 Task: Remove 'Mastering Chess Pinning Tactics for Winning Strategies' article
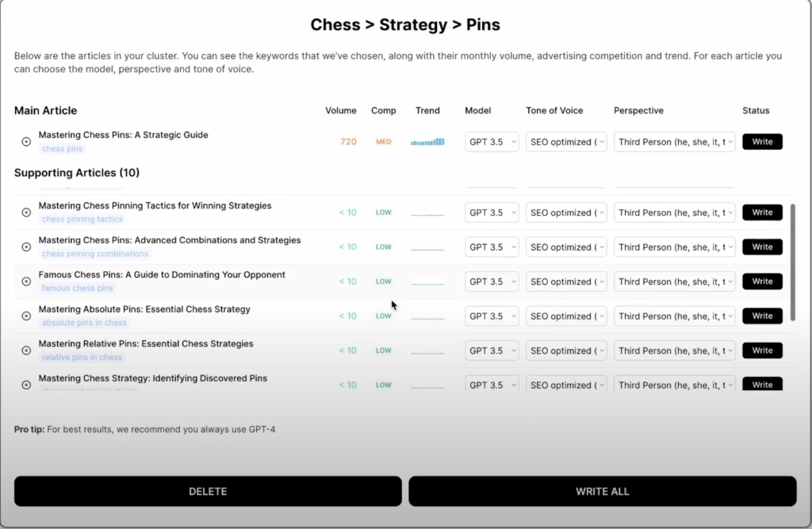point(26,213)
